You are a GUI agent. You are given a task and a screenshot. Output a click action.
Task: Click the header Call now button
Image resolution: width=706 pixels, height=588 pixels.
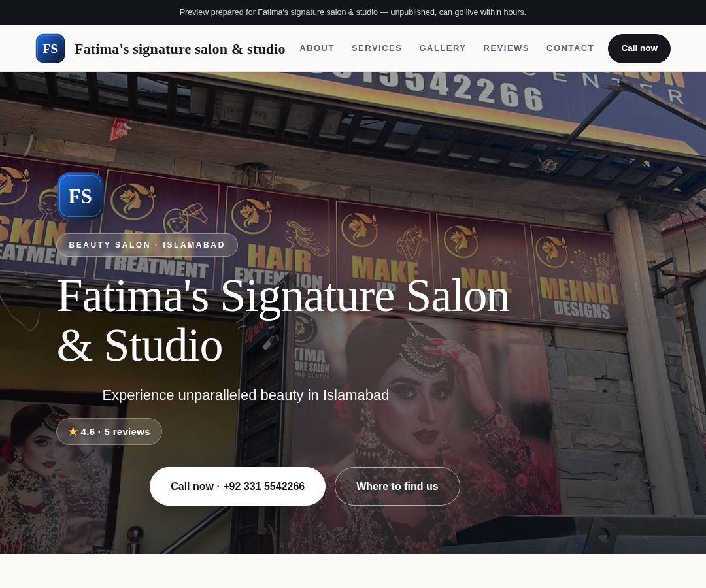point(639,48)
